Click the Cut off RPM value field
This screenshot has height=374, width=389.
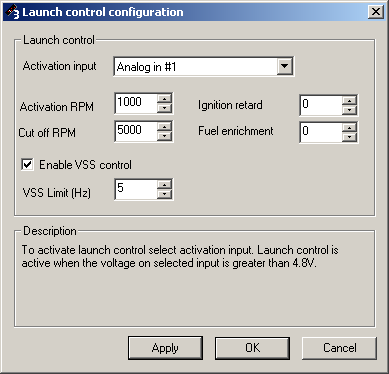tap(136, 131)
